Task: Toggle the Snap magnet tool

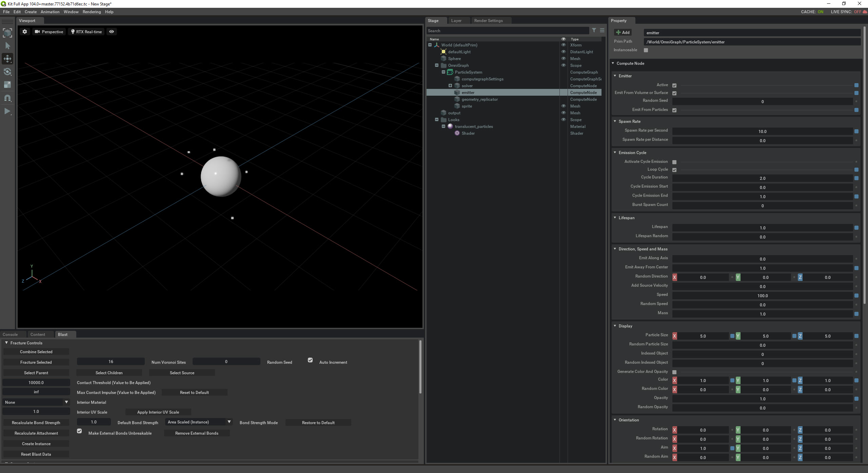Action: (x=7, y=98)
